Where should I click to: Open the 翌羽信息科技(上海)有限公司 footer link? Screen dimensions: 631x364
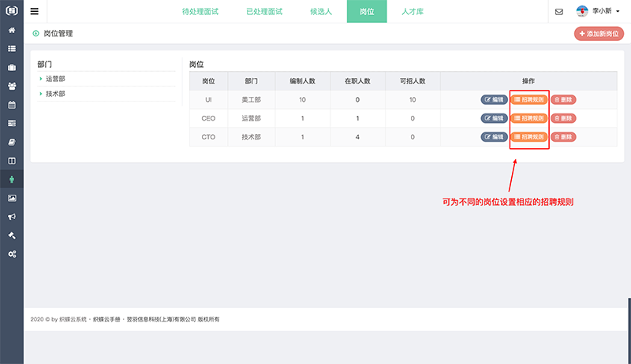[161, 319]
